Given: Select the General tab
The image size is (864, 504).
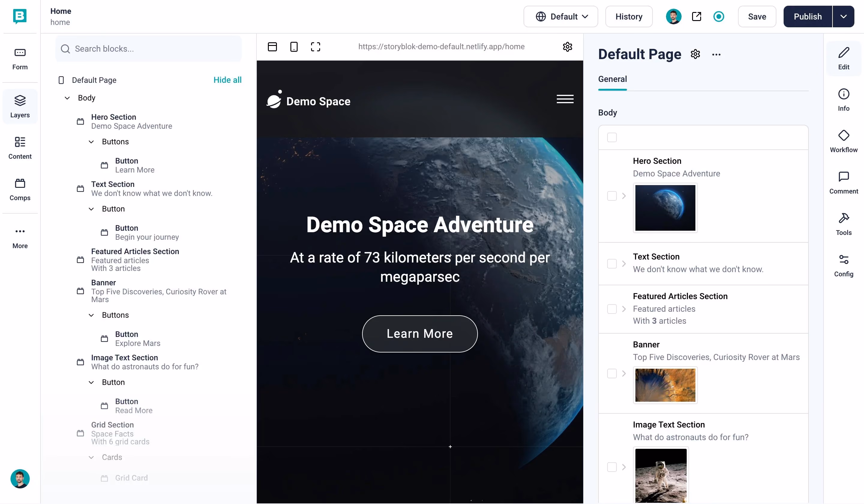Looking at the screenshot, I should click(612, 79).
